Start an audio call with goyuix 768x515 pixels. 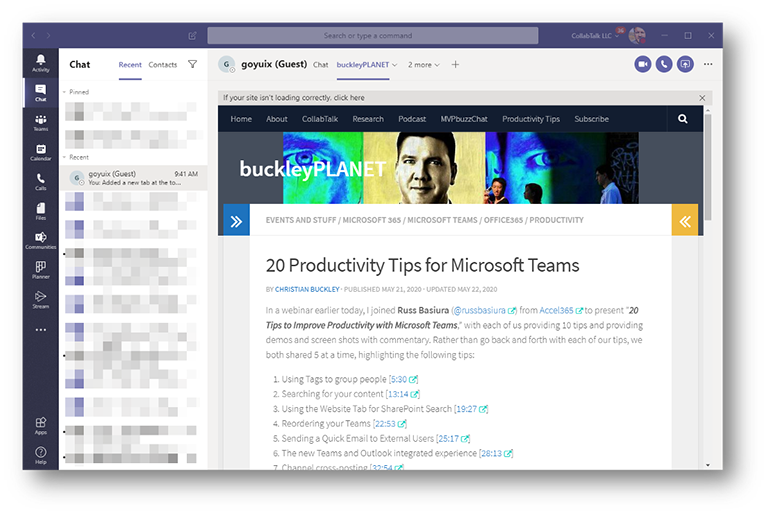664,64
